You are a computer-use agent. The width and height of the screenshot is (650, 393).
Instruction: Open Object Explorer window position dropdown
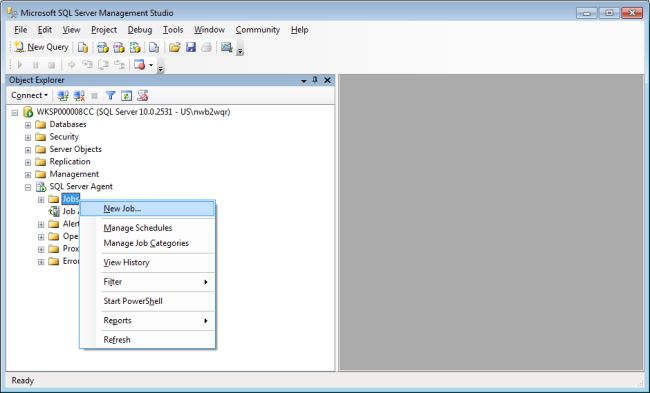(x=304, y=80)
